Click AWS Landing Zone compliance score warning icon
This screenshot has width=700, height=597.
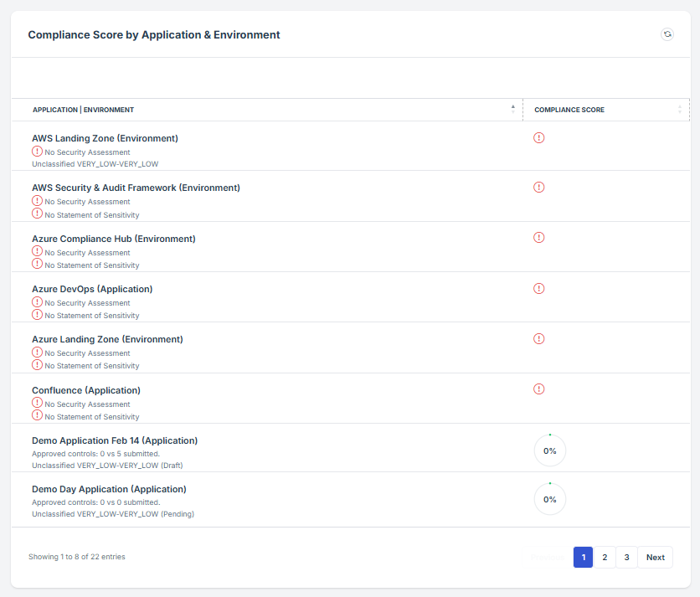(538, 137)
